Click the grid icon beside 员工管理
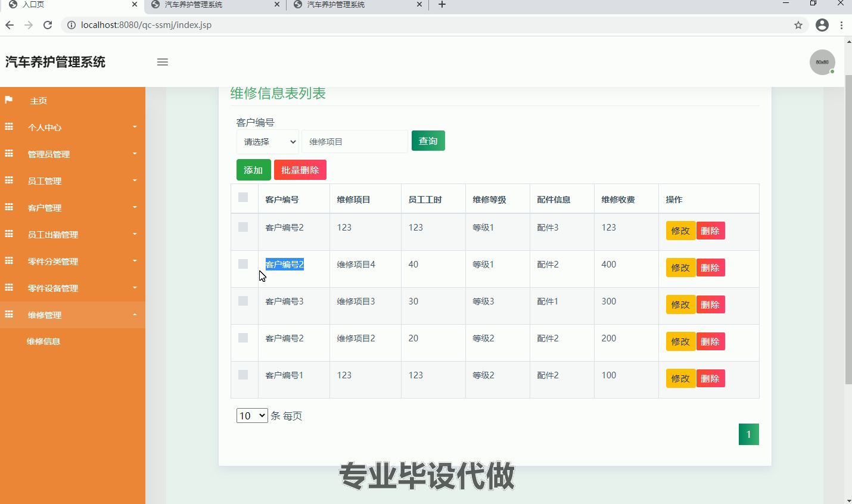This screenshot has width=852, height=504. click(9, 181)
